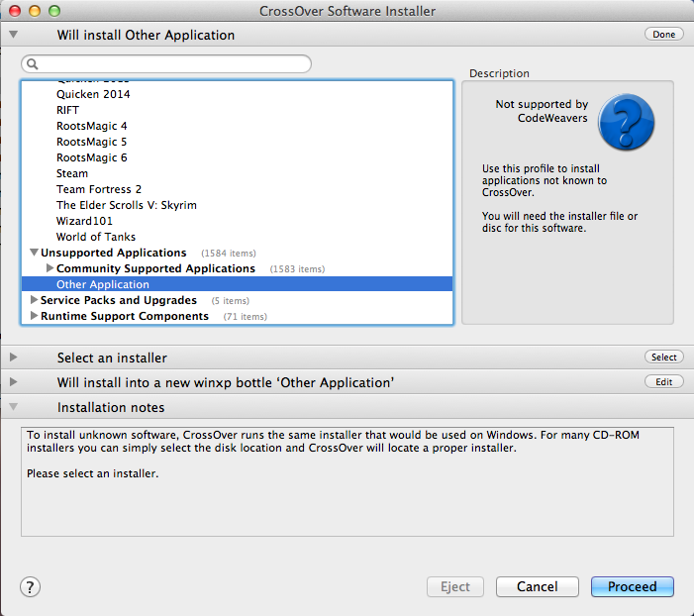694x616 pixels.
Task: Expand Community Supported Applications group
Action: tap(50, 268)
